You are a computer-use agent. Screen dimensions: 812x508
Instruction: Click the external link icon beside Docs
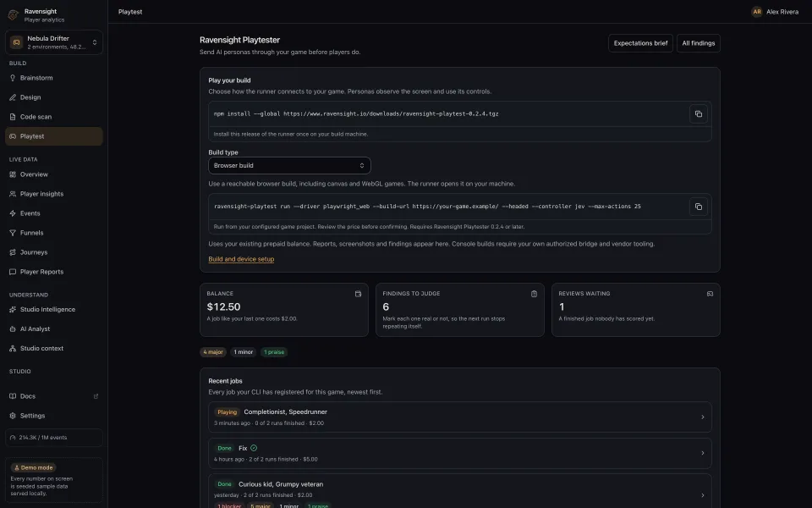coord(96,396)
